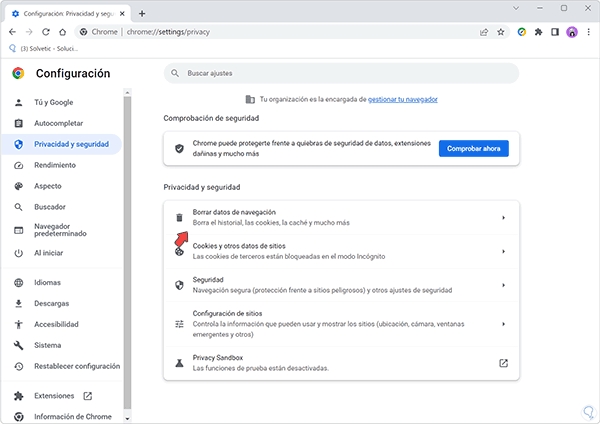Open Privacy Sandbox external link
600x424 pixels.
pos(503,363)
